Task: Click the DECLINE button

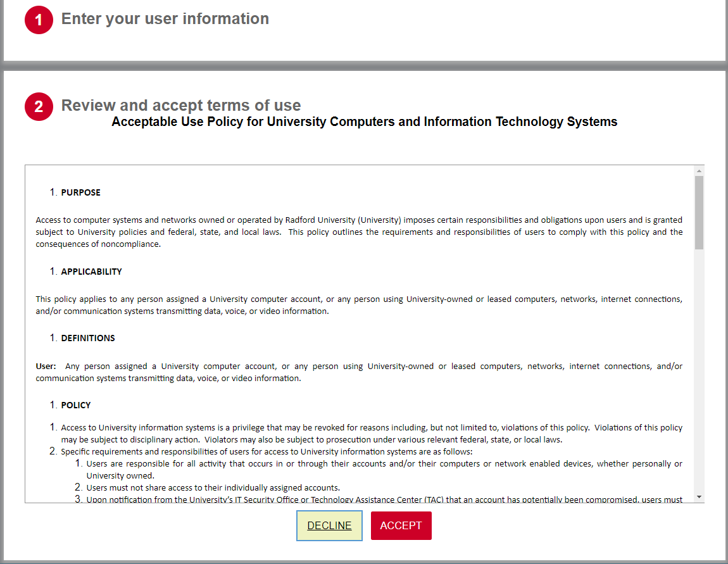Action: pyautogui.click(x=329, y=525)
